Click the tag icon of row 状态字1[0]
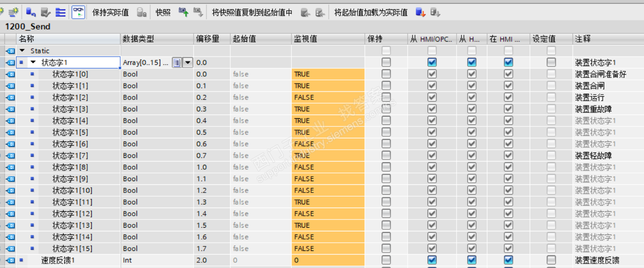The image size is (644, 268). (x=11, y=74)
